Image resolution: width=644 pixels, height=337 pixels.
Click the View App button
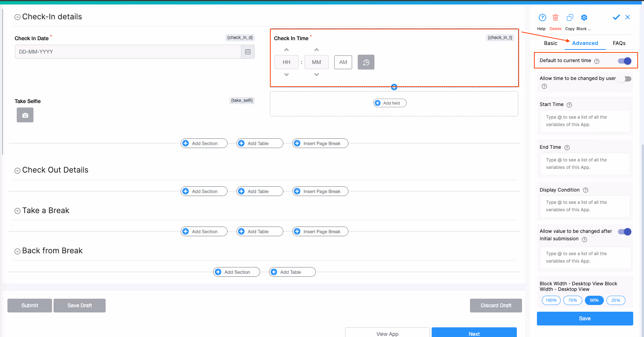pyautogui.click(x=387, y=333)
